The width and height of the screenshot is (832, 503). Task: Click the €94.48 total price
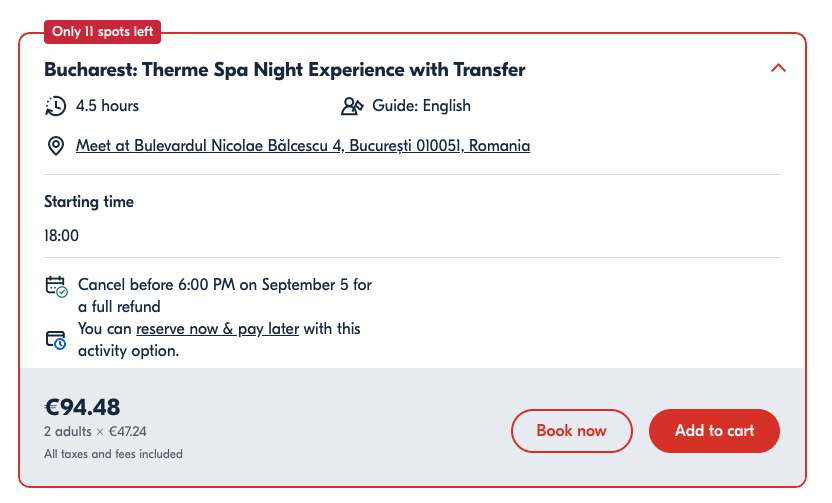[x=82, y=407]
